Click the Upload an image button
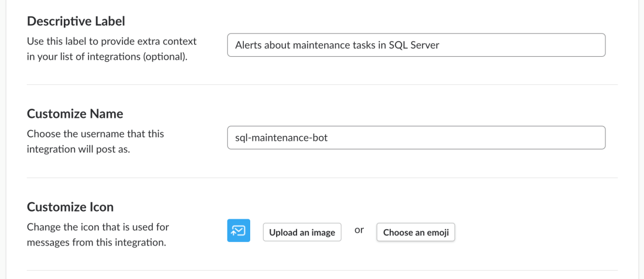 point(302,233)
